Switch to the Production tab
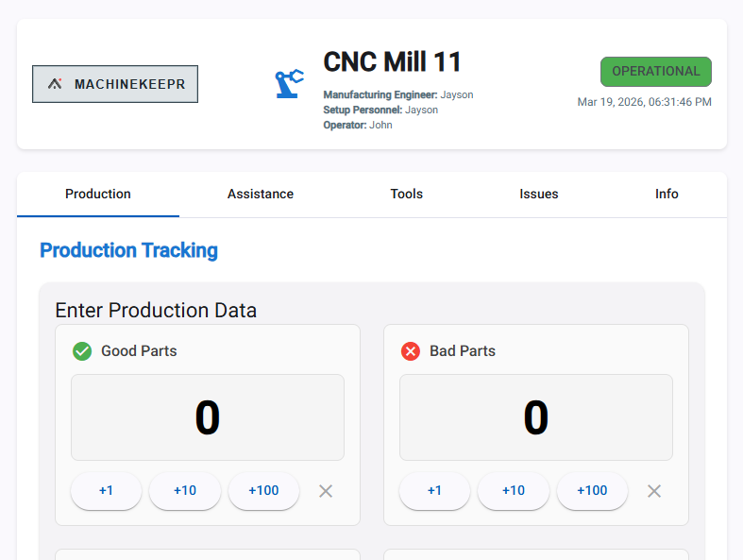The width and height of the screenshot is (743, 560). (x=98, y=195)
